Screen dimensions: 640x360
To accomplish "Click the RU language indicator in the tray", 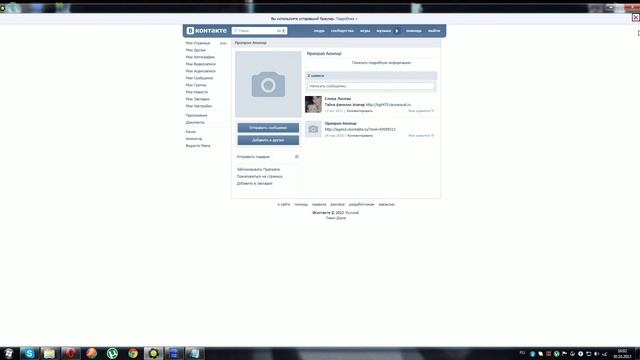I will (522, 353).
